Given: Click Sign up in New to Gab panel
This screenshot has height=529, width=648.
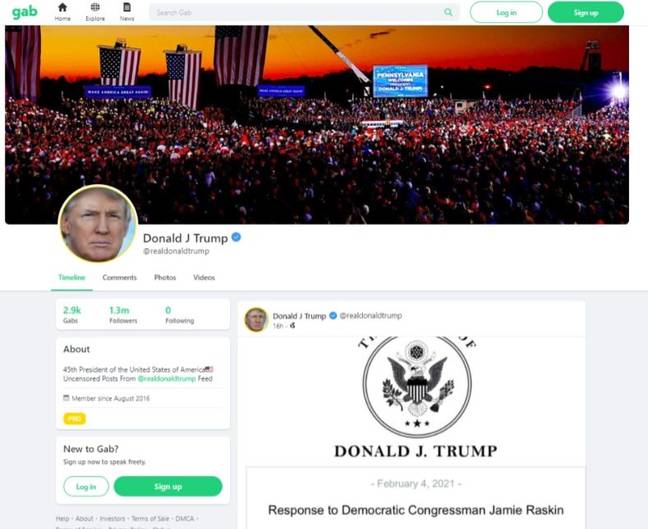Looking at the screenshot, I should tap(168, 486).
